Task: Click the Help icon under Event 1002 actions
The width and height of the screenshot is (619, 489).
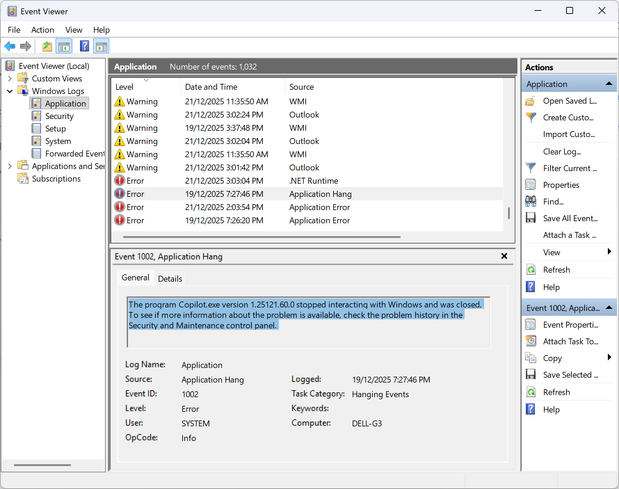Action: pos(531,409)
